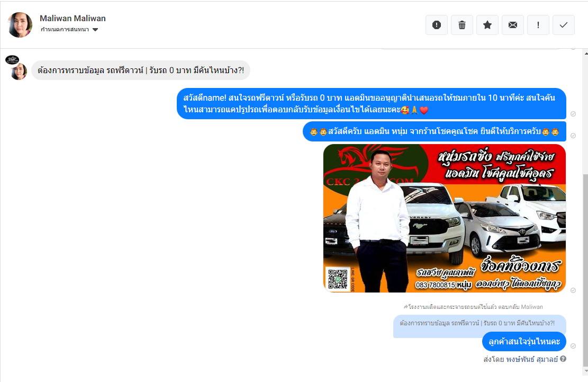Image resolution: width=588 pixels, height=382 pixels.
Task: Open Maliwan Maliwan header profile picture
Action: coord(20,25)
